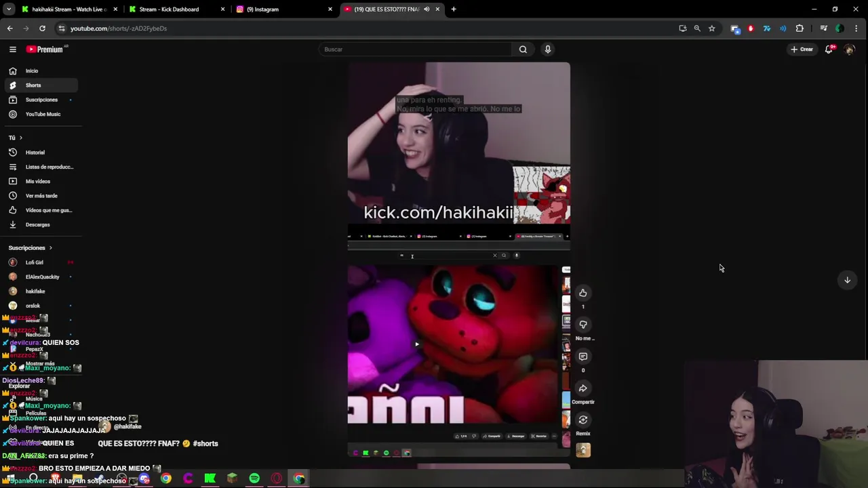
Task: Go to the next Short arrow
Action: [847, 280]
